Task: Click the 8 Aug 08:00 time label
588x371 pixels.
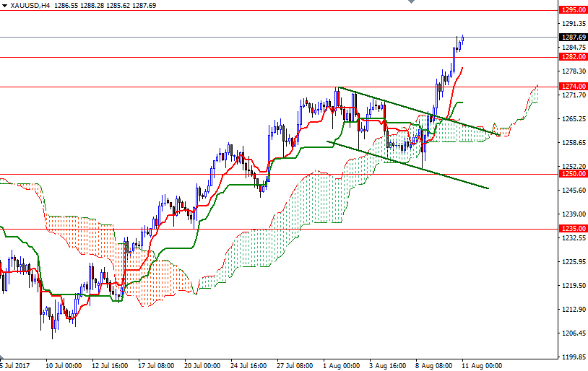Action: (434, 366)
